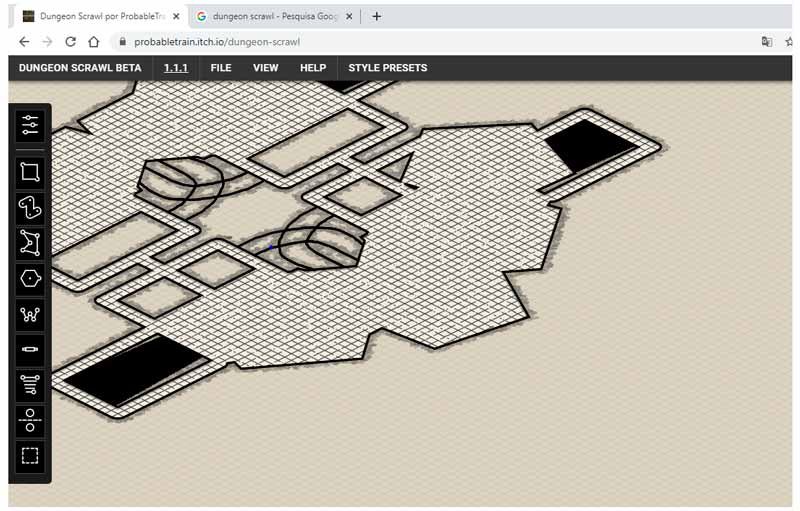
Task: Open the settings sliders panel icon
Action: click(30, 125)
